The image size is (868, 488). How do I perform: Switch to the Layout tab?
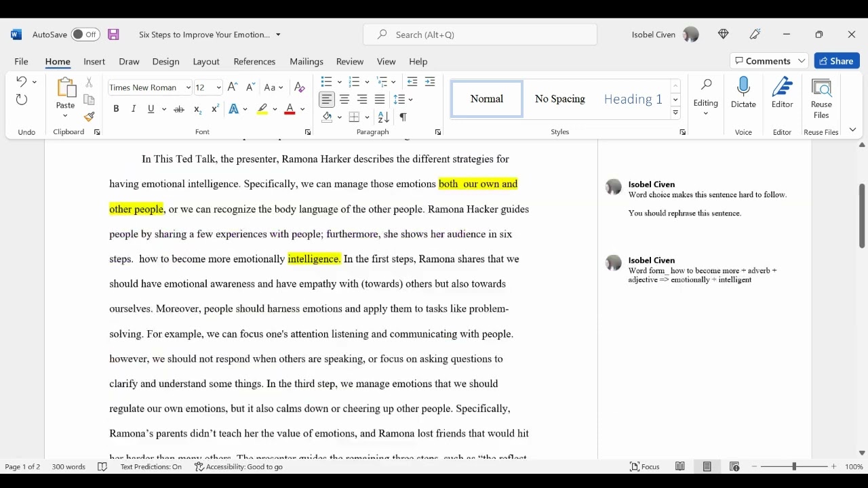click(206, 62)
